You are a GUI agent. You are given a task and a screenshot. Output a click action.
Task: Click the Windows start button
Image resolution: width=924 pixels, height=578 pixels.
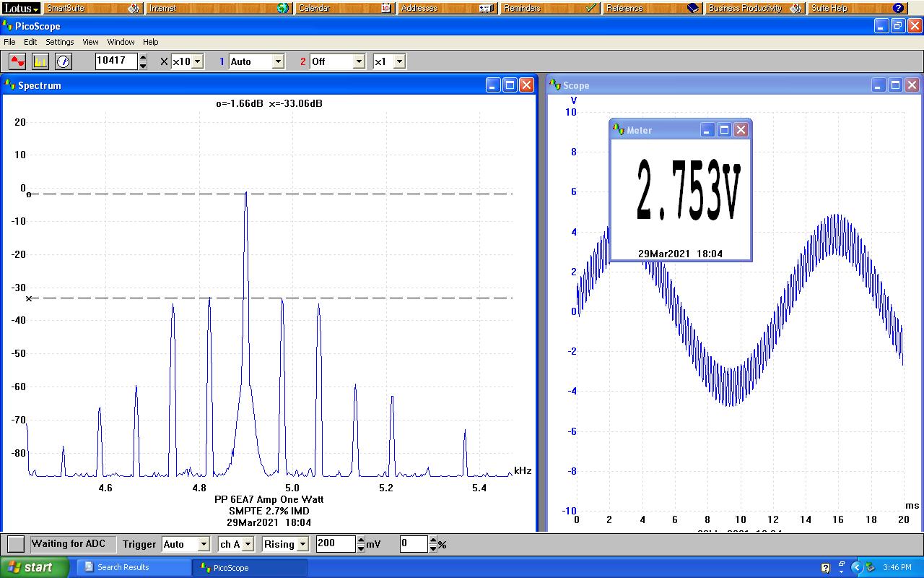[35, 567]
